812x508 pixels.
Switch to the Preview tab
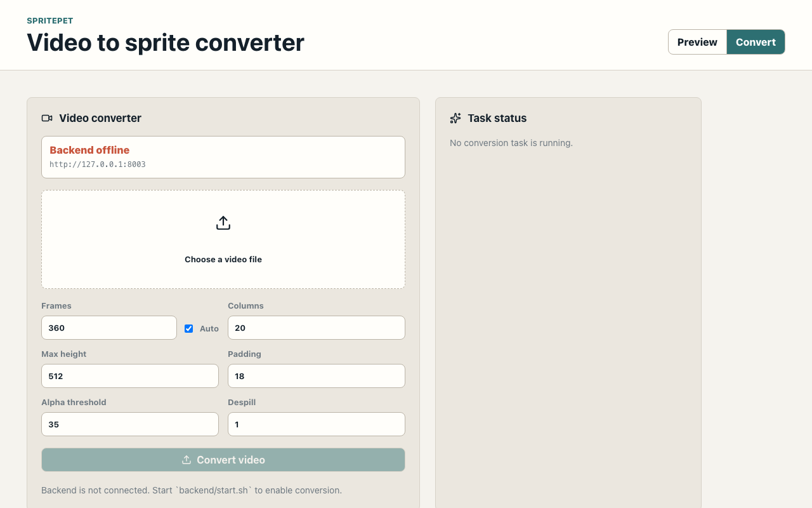pos(697,42)
